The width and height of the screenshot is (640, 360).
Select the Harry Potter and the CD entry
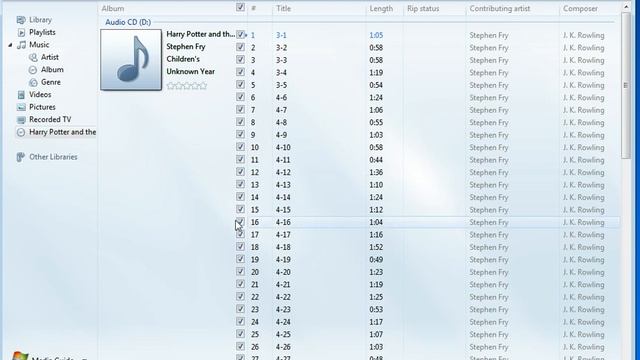point(62,132)
